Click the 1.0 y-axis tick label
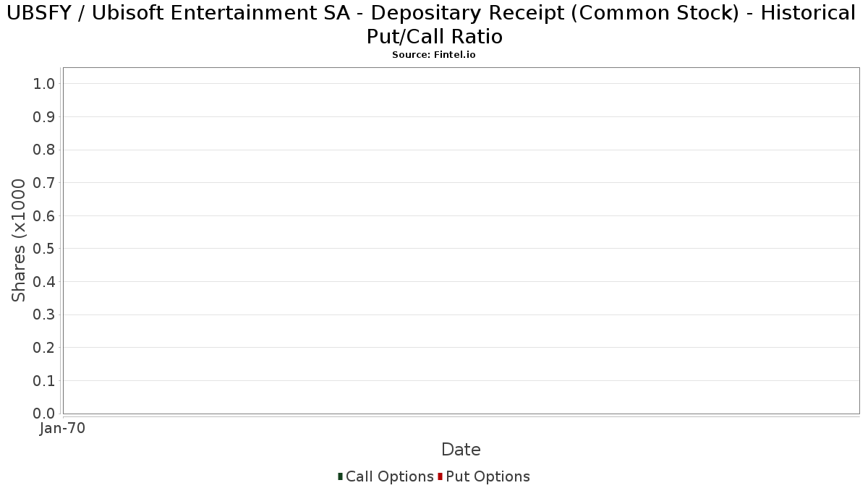Image resolution: width=868 pixels, height=488 pixels. coord(44,84)
